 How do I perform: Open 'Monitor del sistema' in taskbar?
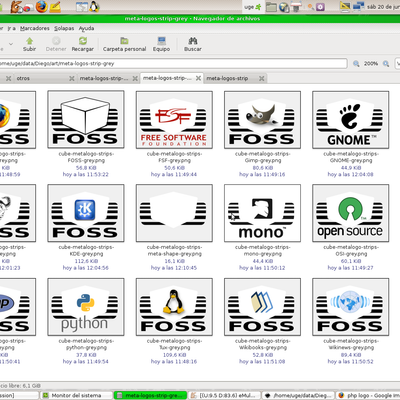(x=76, y=395)
